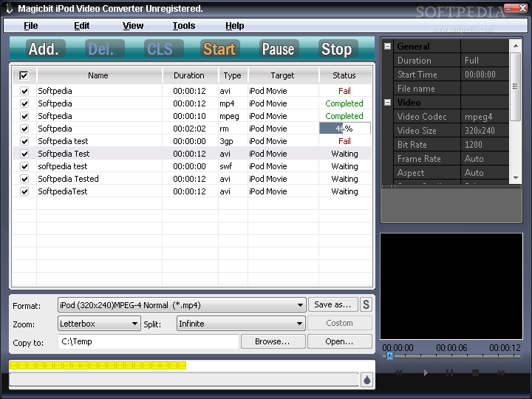The height and width of the screenshot is (399, 532).
Task: Click the Save as... button
Action: (332, 304)
